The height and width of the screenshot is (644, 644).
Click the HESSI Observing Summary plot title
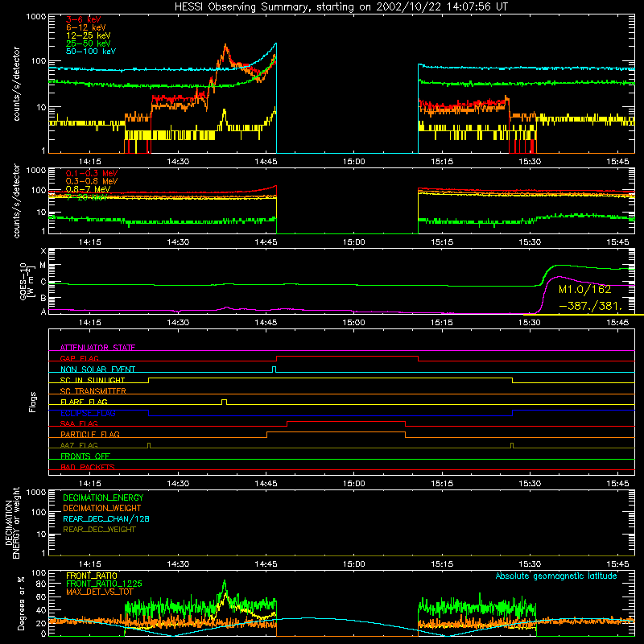click(x=341, y=7)
